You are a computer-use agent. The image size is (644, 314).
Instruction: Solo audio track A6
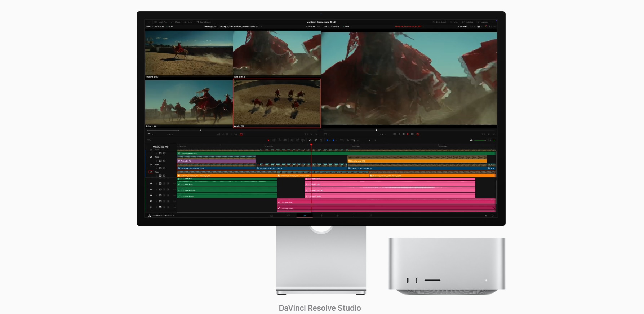click(x=164, y=207)
